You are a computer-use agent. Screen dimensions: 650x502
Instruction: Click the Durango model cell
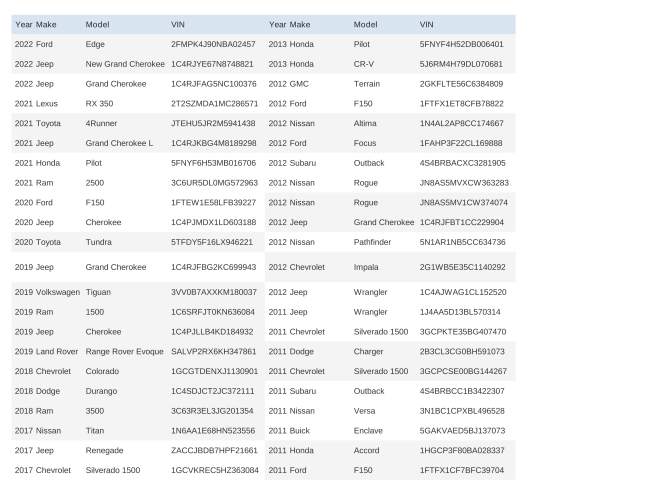(x=103, y=391)
